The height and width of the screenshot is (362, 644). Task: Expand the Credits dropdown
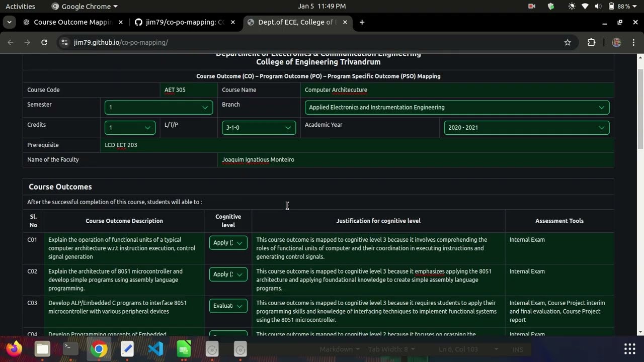(130, 127)
